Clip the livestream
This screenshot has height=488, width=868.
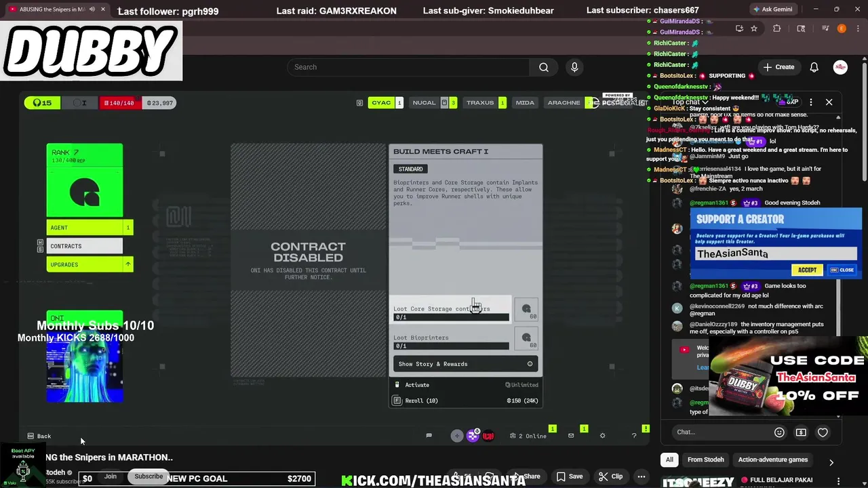pos(610,476)
